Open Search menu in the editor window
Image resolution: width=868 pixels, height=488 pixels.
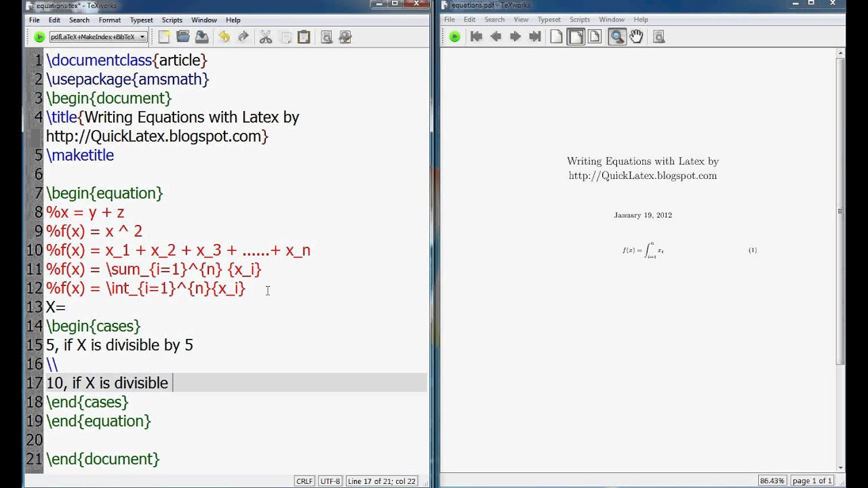79,20
